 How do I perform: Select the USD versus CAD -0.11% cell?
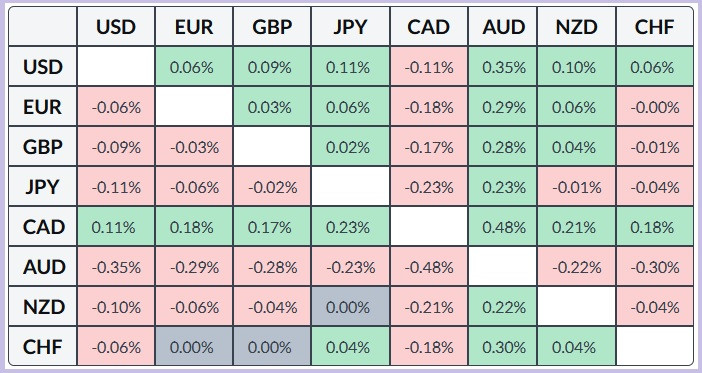[x=429, y=67]
